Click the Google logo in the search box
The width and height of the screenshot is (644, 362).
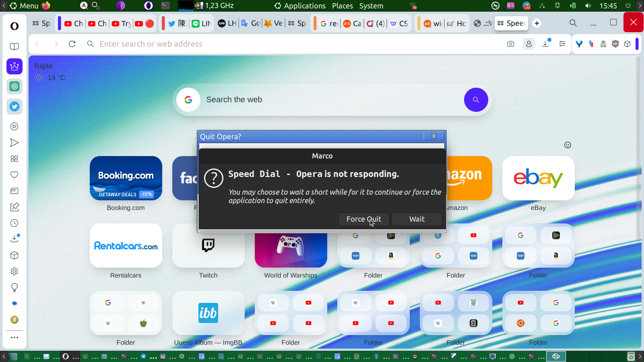click(188, 100)
